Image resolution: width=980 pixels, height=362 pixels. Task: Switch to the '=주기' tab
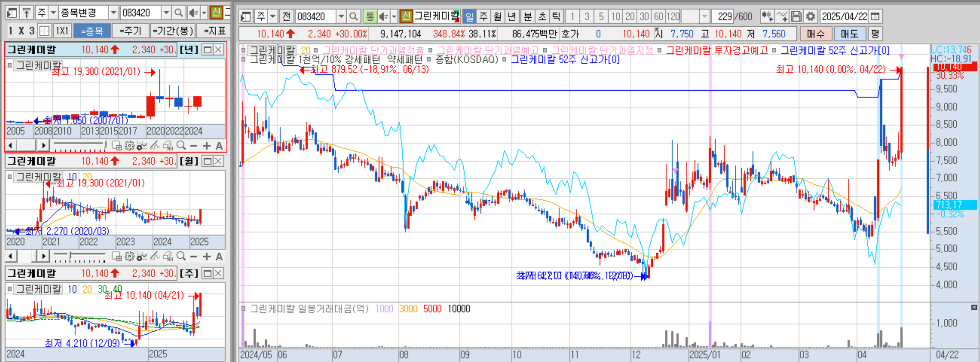click(x=130, y=31)
